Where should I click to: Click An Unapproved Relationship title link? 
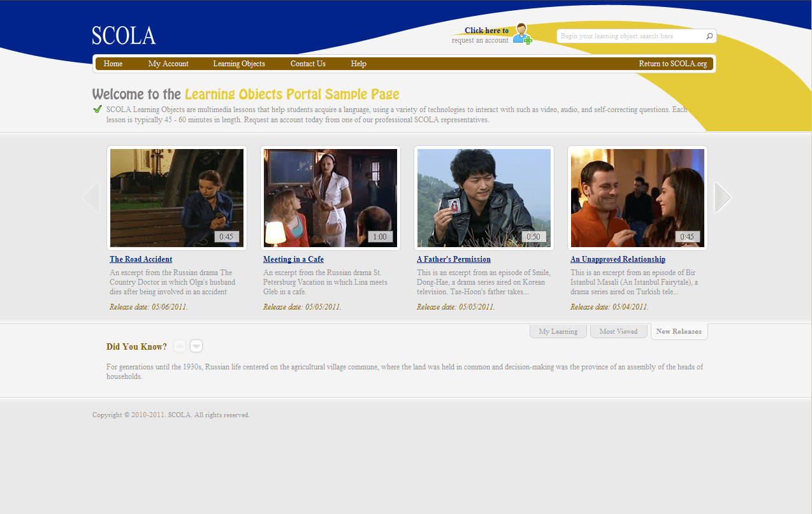[x=618, y=259]
